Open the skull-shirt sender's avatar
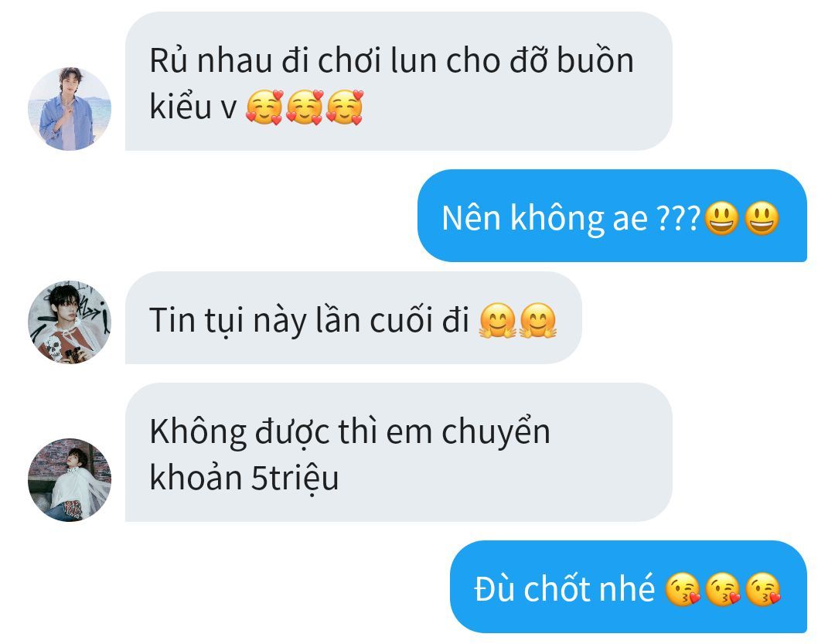The width and height of the screenshot is (835, 644). 70,322
